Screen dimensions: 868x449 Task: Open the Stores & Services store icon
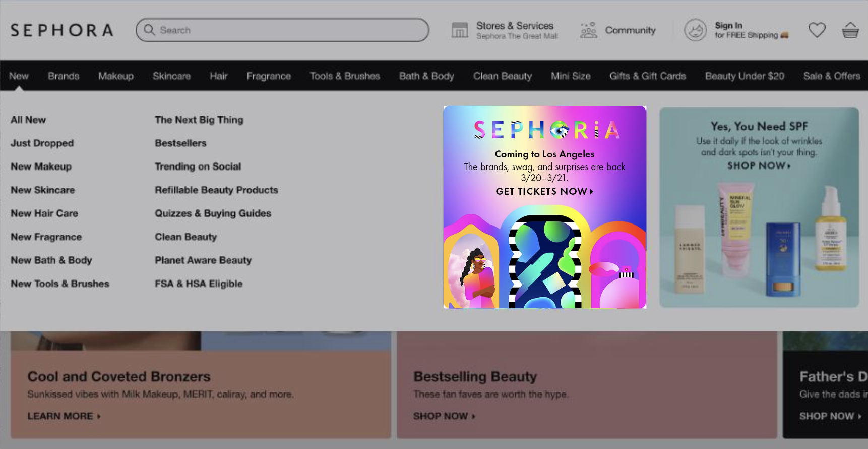click(x=460, y=30)
